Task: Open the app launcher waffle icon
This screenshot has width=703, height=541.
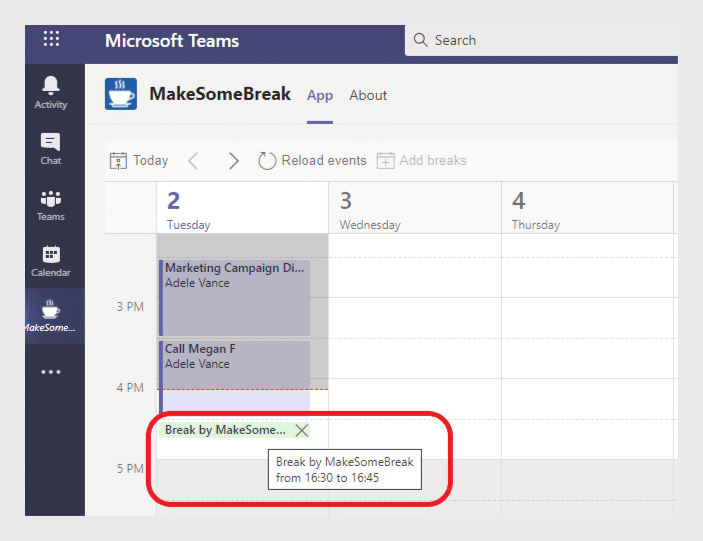Action: [51, 39]
